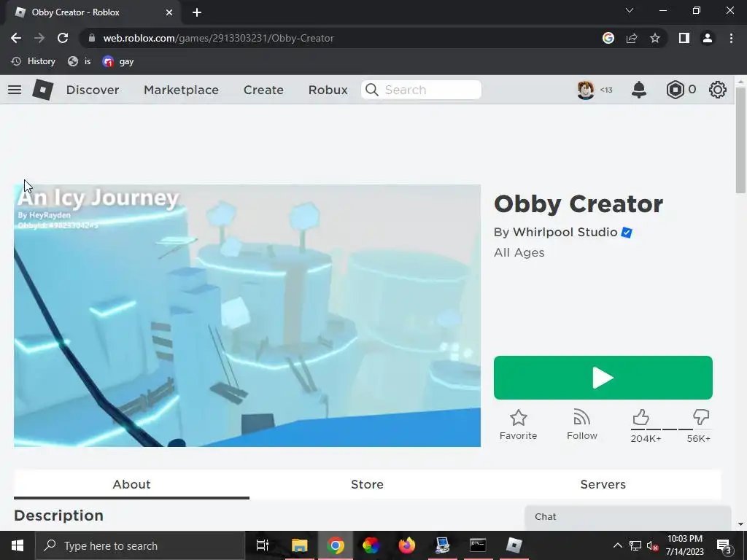Like the game with thumbs up
Screen dimensions: 747x560
(641, 417)
